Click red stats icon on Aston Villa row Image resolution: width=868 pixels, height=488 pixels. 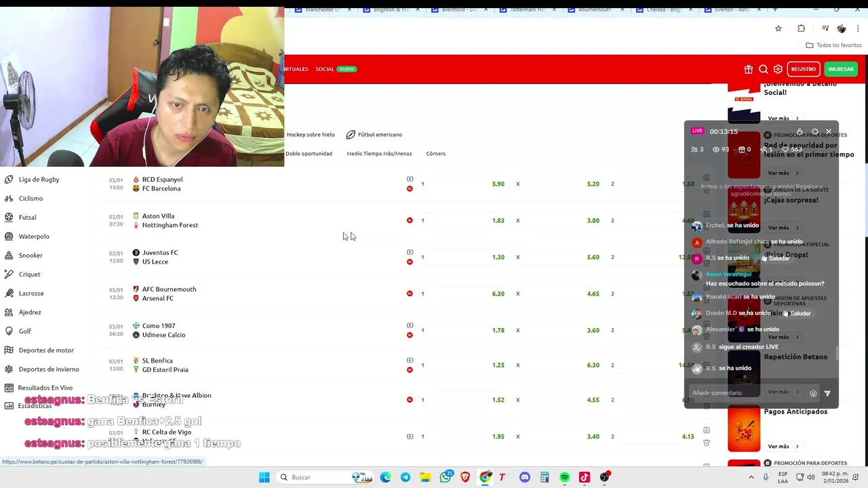point(410,220)
